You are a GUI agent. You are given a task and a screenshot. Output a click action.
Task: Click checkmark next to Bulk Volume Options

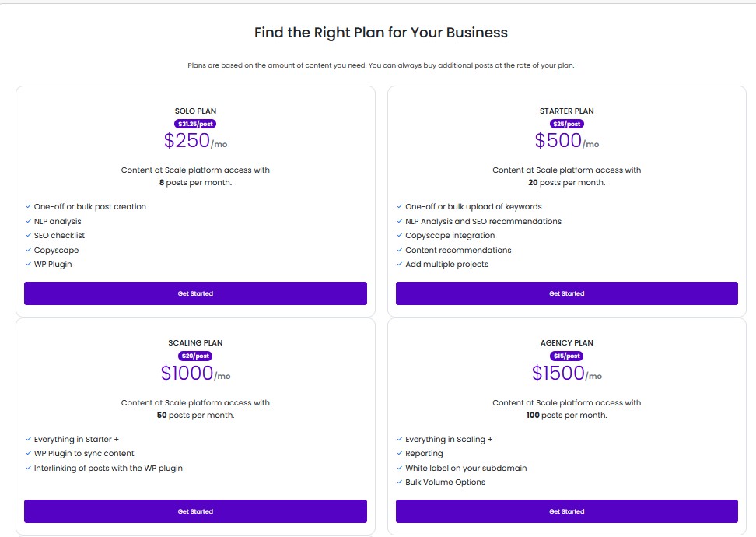(400, 482)
